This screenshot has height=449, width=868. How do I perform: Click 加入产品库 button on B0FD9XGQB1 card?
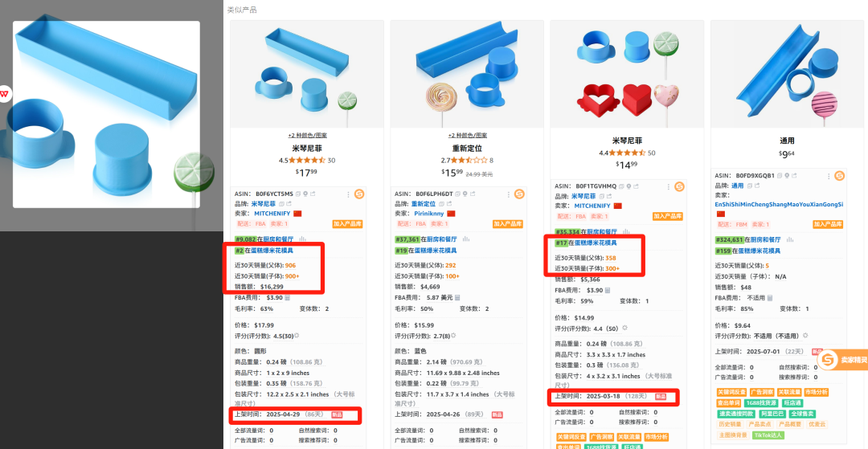(x=828, y=225)
